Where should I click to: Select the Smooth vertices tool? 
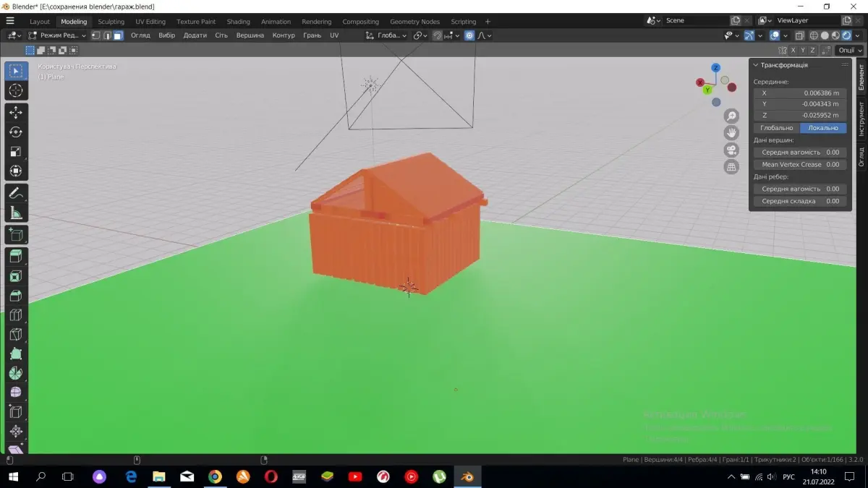tap(16, 393)
